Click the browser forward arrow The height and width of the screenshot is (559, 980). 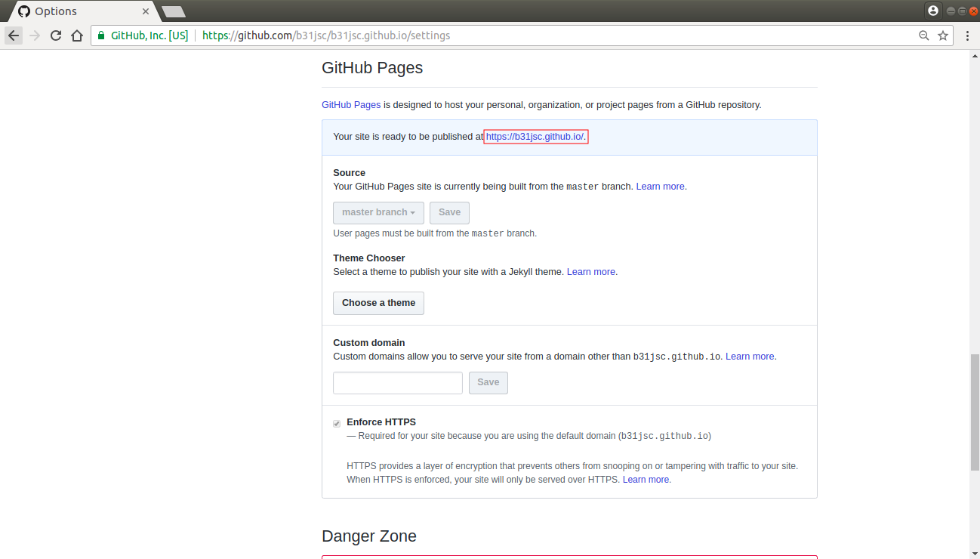35,36
